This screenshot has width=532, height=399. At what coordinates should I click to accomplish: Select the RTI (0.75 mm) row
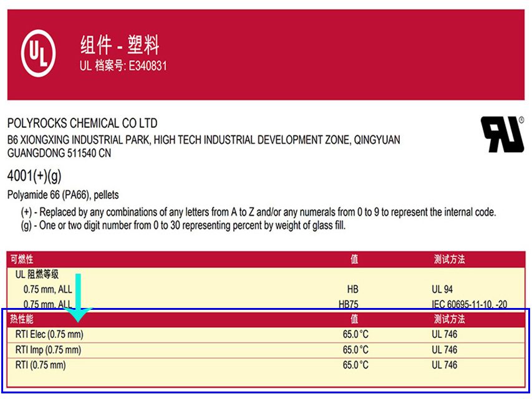pyautogui.click(x=40, y=365)
